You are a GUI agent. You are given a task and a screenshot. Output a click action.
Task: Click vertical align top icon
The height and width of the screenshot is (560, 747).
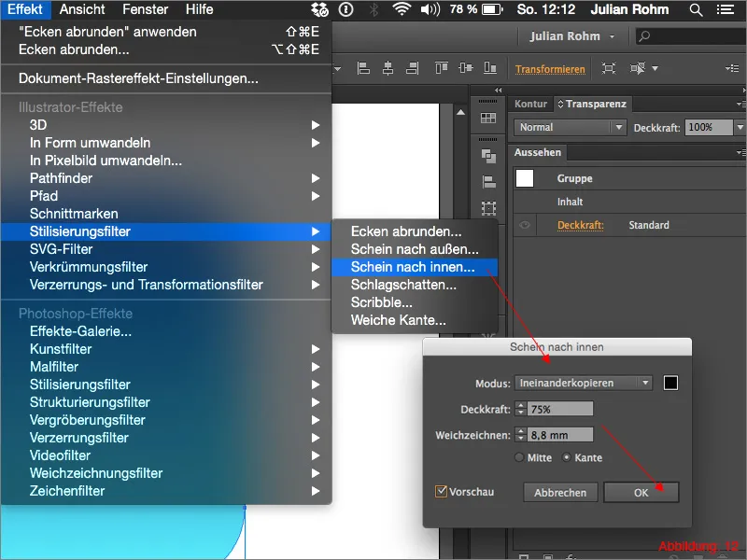(442, 68)
